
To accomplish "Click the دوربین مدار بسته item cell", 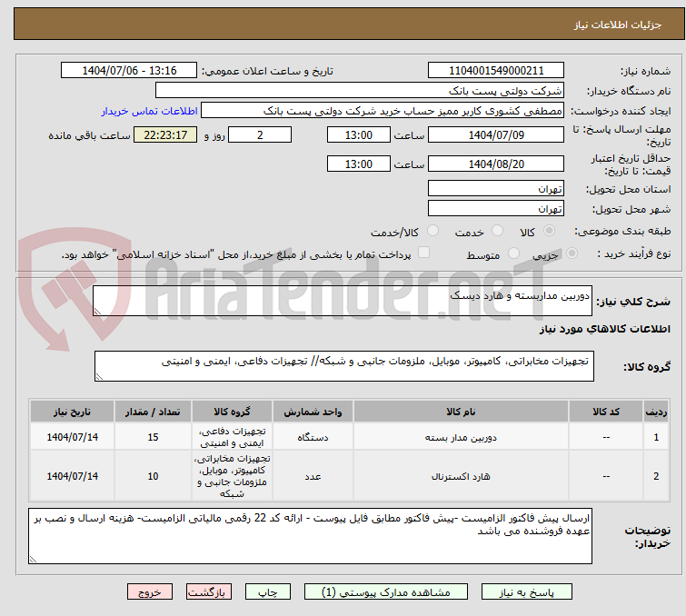I will click(461, 437).
